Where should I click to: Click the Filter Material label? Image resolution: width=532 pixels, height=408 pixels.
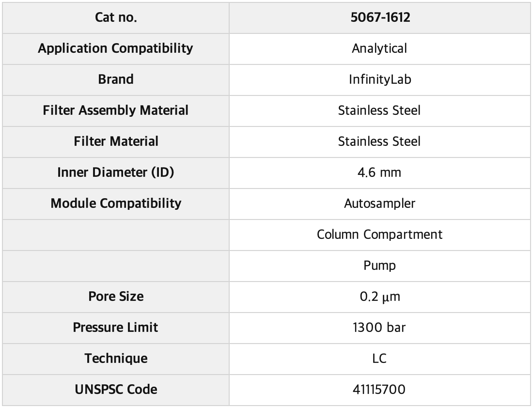[x=116, y=141]
